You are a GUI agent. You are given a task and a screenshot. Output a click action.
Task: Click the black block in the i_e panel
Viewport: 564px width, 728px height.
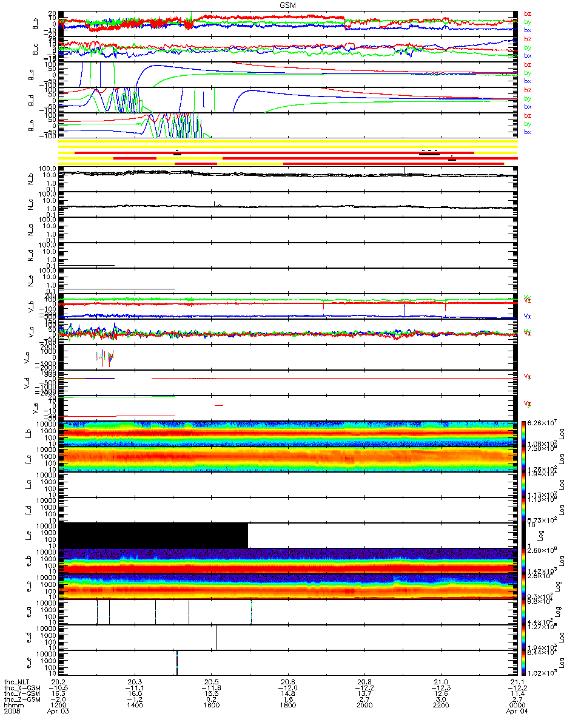[x=153, y=535]
